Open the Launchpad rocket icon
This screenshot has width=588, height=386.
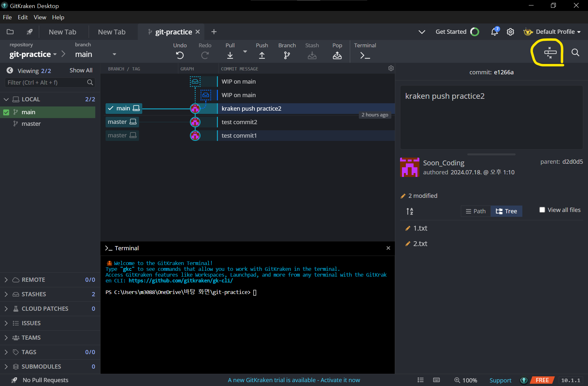pyautogui.click(x=30, y=32)
